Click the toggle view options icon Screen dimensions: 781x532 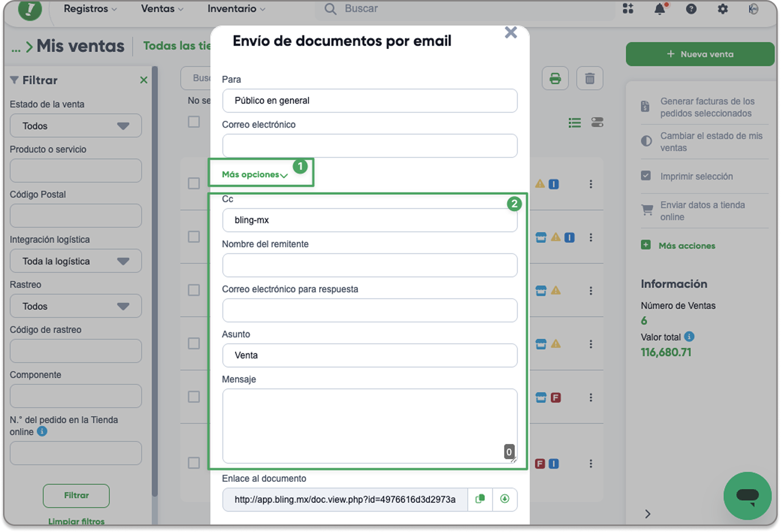(597, 122)
